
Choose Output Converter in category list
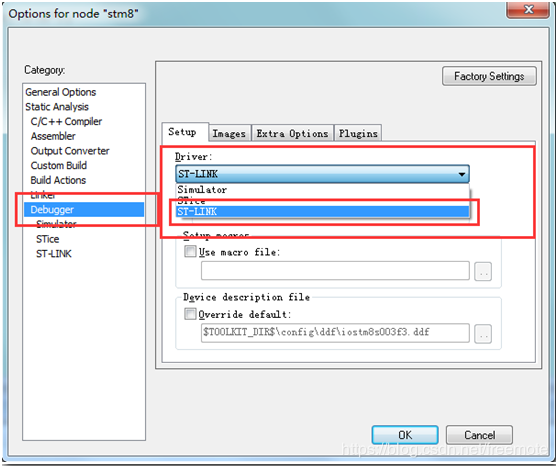[x=70, y=151]
